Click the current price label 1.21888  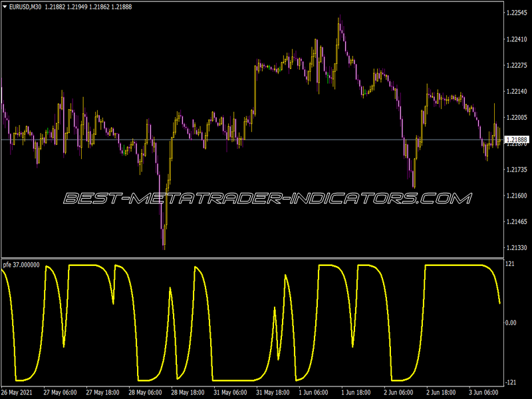[x=517, y=140]
